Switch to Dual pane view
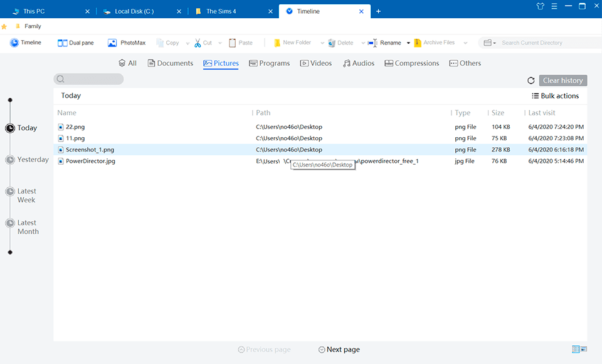The image size is (602, 364). 75,43
